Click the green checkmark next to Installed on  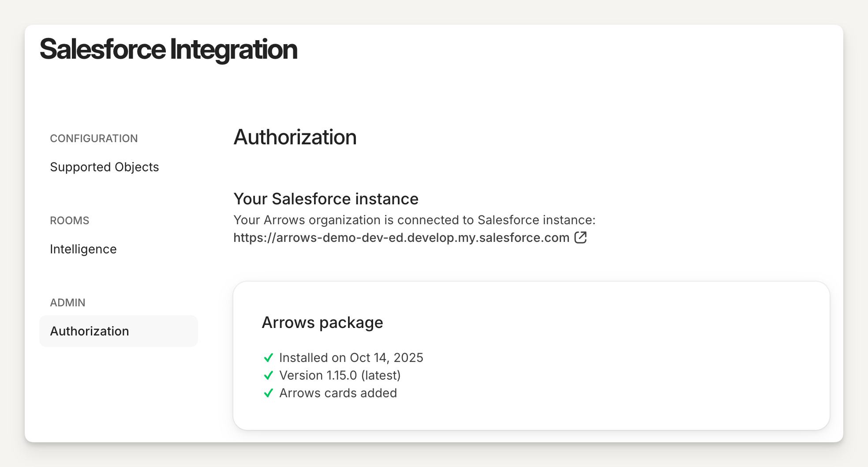(x=268, y=358)
